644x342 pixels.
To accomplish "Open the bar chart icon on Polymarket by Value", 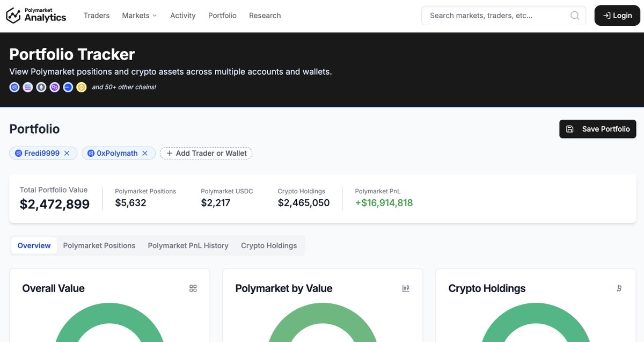I will pyautogui.click(x=405, y=288).
